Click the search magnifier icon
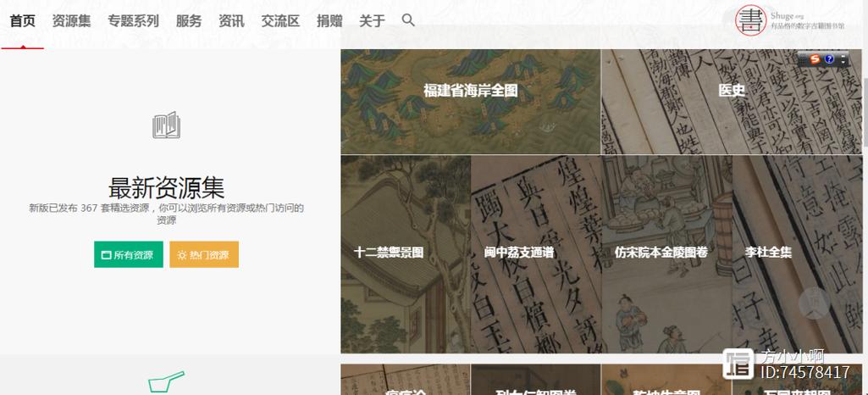The width and height of the screenshot is (868, 395). click(x=408, y=20)
